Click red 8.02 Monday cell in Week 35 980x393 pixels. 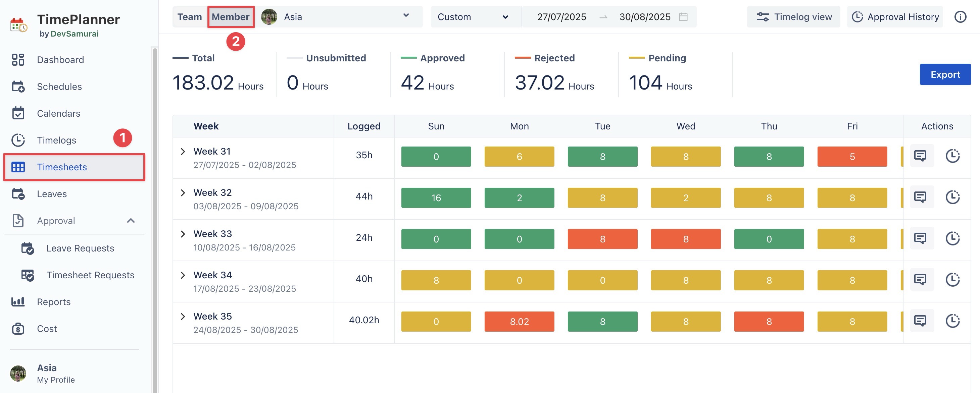pyautogui.click(x=519, y=322)
